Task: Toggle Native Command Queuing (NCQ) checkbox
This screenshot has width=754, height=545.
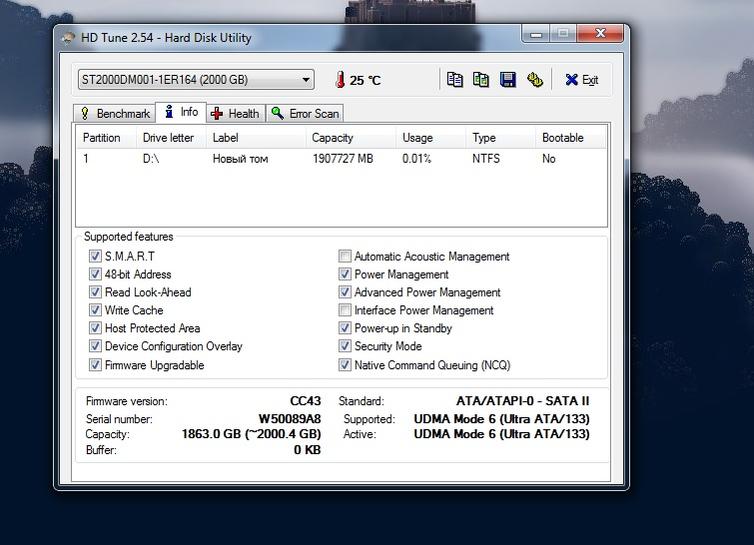Action: click(345, 365)
